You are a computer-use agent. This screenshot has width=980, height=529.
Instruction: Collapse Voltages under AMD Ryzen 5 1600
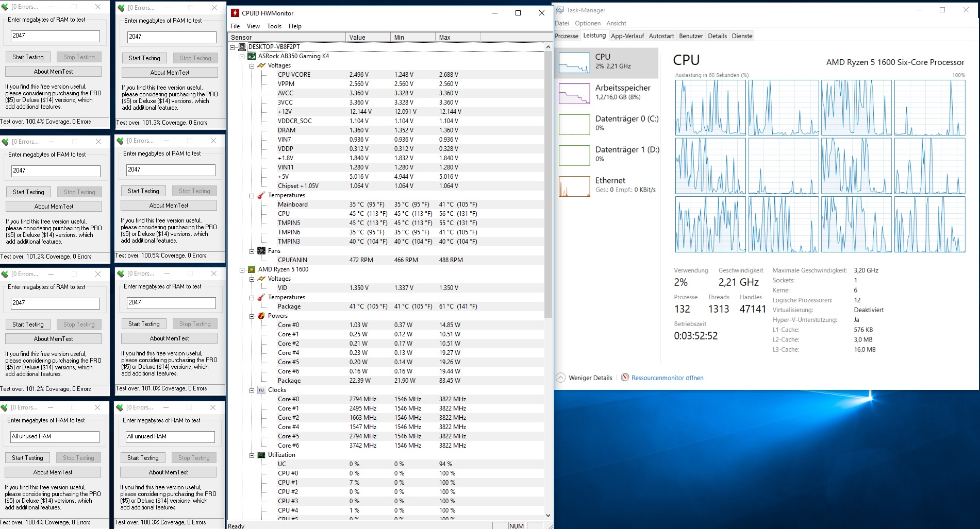(252, 279)
